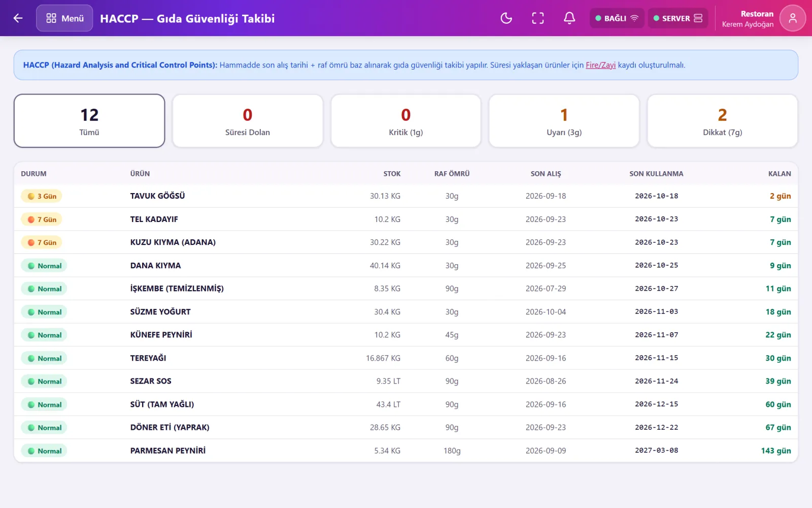Open the Menü grid button
This screenshot has height=508, width=812.
tap(64, 18)
